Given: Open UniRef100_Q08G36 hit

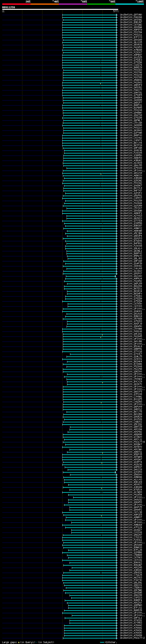Looking at the screenshot, I should coord(131,150).
